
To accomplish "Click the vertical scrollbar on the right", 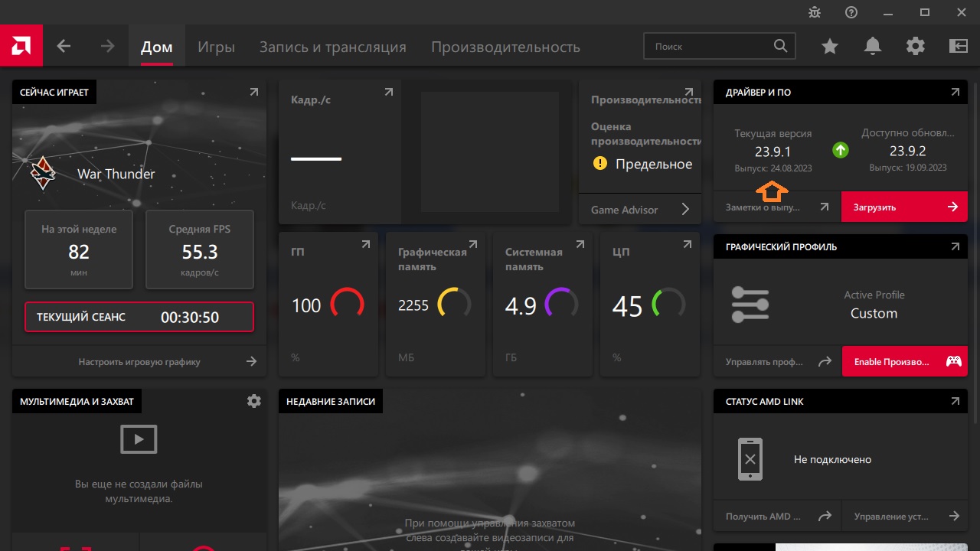I will (976, 253).
